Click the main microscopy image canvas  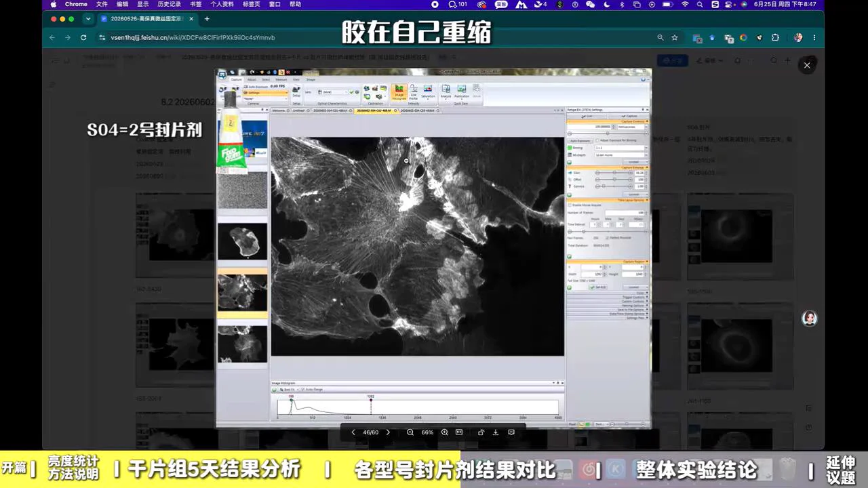click(418, 247)
